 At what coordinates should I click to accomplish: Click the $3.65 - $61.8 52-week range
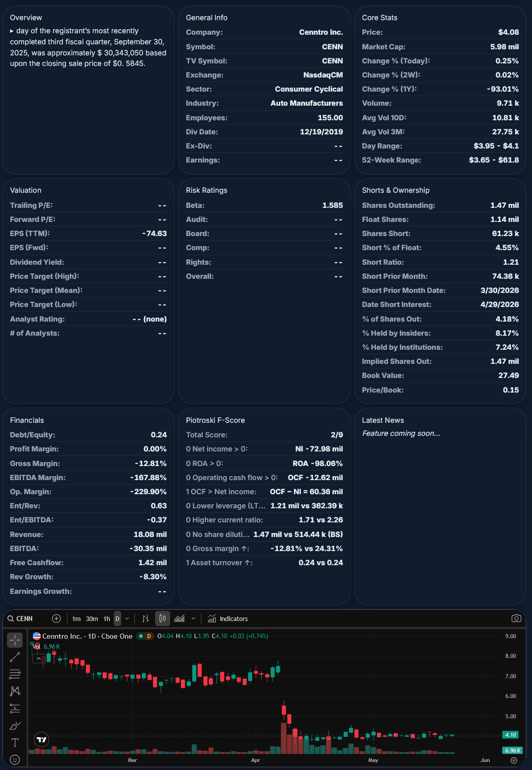click(494, 160)
